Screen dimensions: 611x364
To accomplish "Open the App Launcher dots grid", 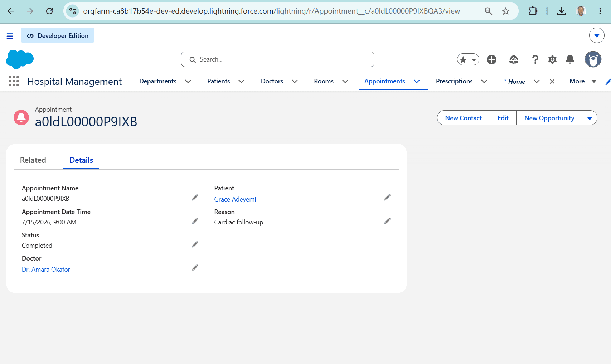I will (14, 81).
